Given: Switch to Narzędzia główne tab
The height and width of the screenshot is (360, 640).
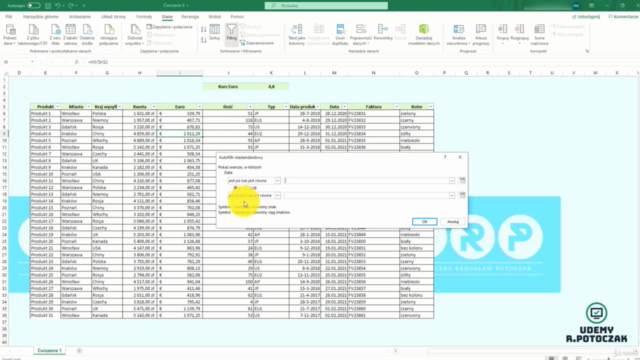Looking at the screenshot, I should click(x=40, y=17).
